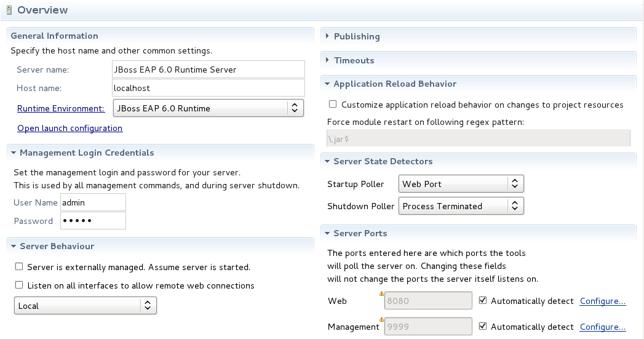Check 'Customize application reload behavior' option
The image size is (644, 339).
333,105
